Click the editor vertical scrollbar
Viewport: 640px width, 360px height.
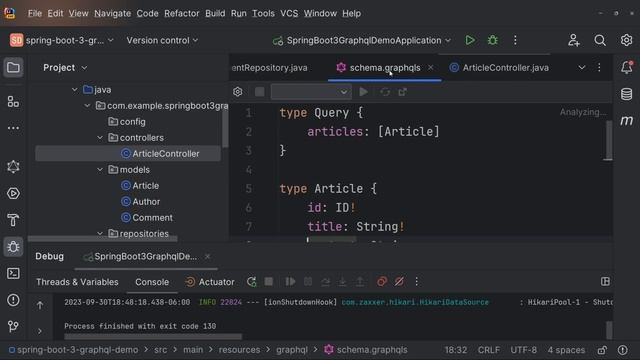pos(608,140)
